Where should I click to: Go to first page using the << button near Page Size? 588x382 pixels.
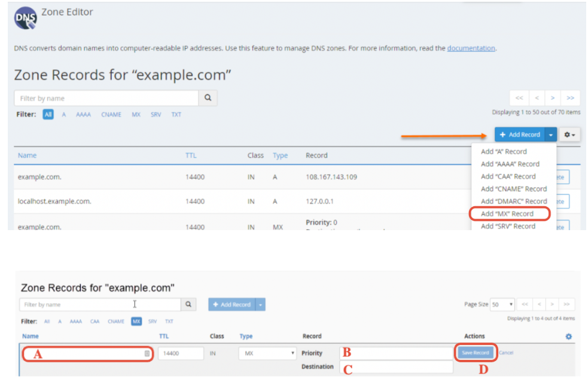pos(524,305)
